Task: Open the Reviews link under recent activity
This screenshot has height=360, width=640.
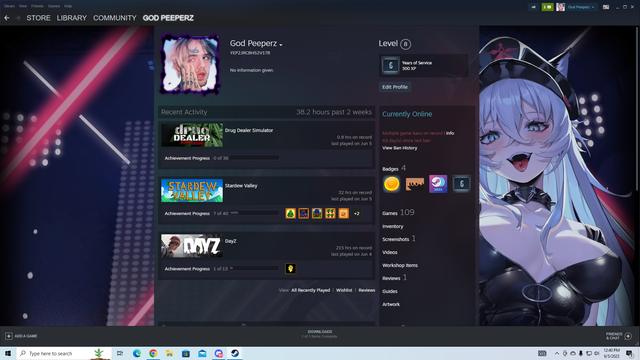Action: pyautogui.click(x=367, y=290)
